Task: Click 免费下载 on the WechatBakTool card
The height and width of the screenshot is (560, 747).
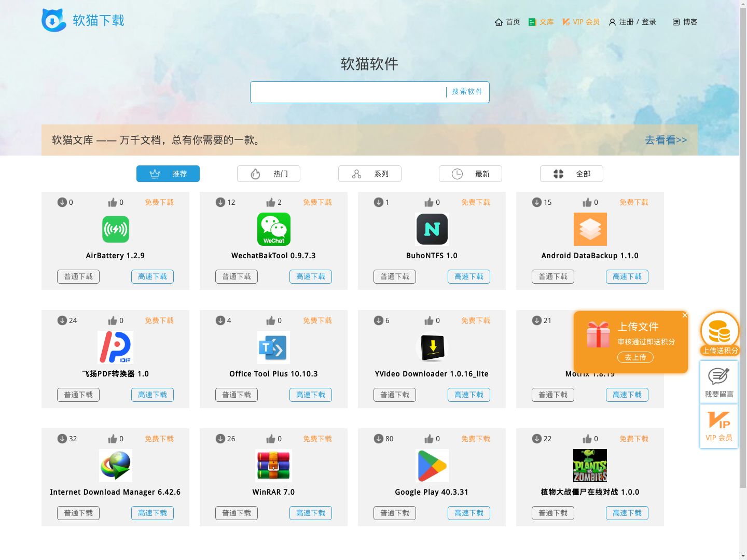Action: point(317,202)
